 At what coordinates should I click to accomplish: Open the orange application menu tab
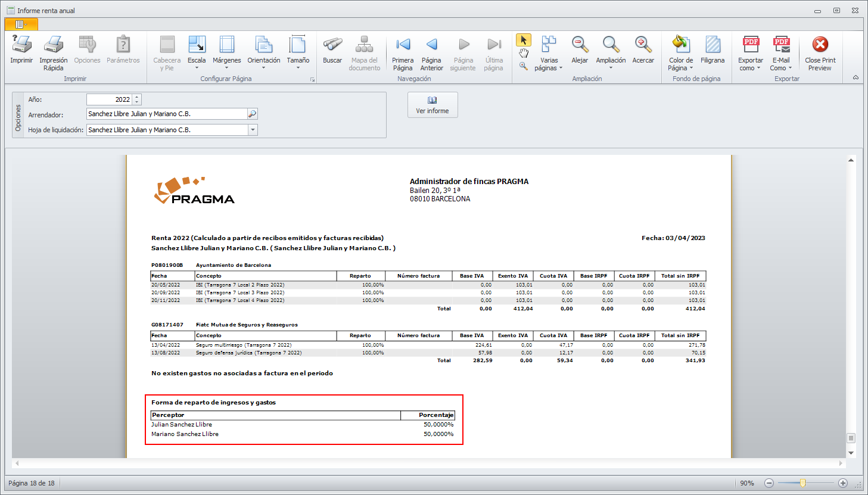21,24
